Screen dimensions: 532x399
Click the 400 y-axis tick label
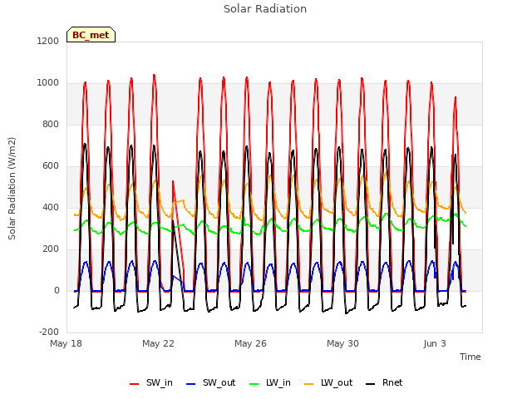pos(51,207)
